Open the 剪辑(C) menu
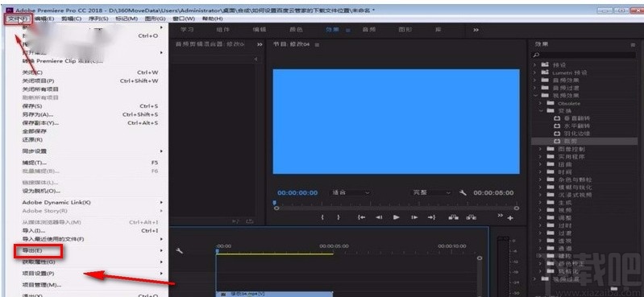The height and width of the screenshot is (297, 644). pos(71,19)
